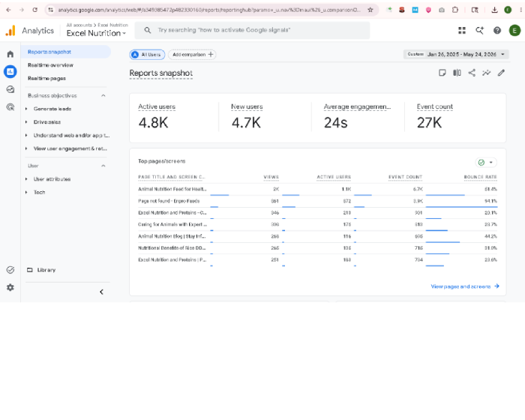Open the custom date range dropdown
Image resolution: width=525 pixels, height=420 pixels.
[x=456, y=54]
